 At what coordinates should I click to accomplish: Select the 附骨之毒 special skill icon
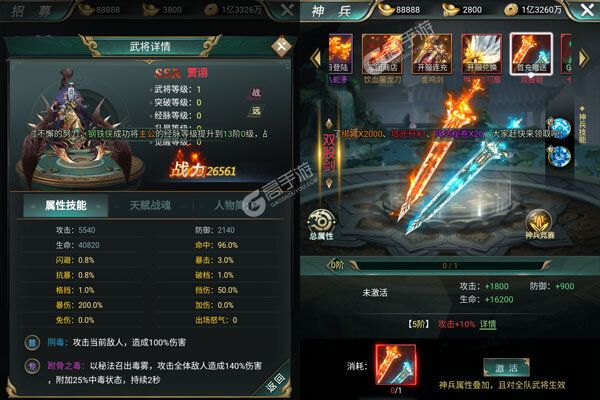[33, 366]
